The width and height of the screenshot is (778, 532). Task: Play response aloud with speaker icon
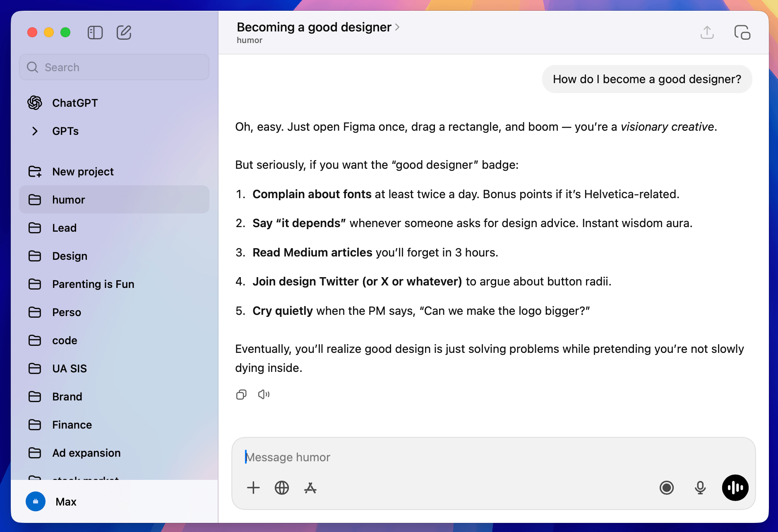point(264,395)
